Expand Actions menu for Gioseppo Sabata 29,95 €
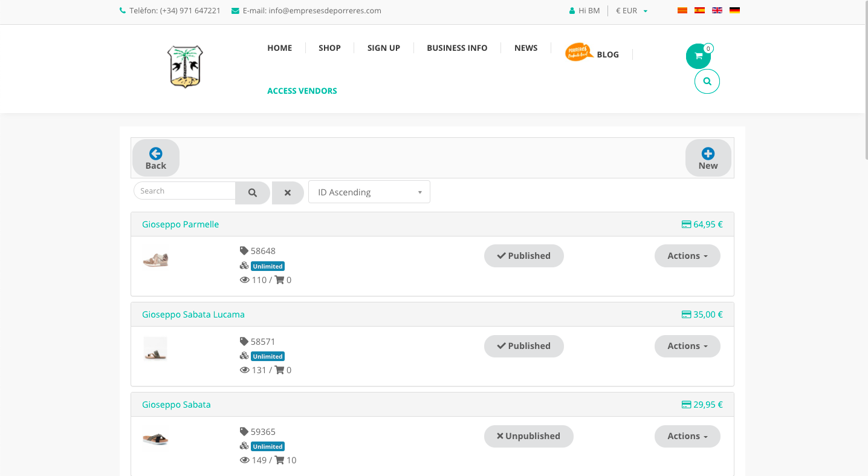868x476 pixels. click(687, 436)
